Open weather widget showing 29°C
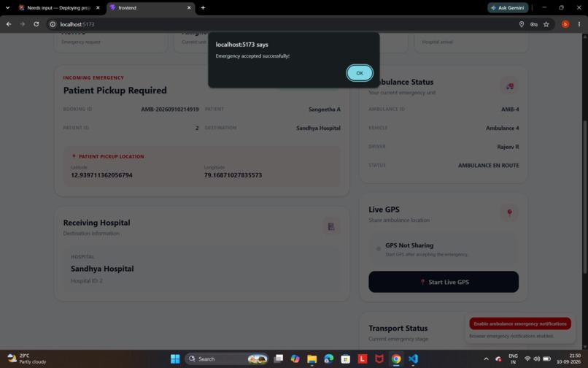Image resolution: width=588 pixels, height=368 pixels. coord(27,359)
